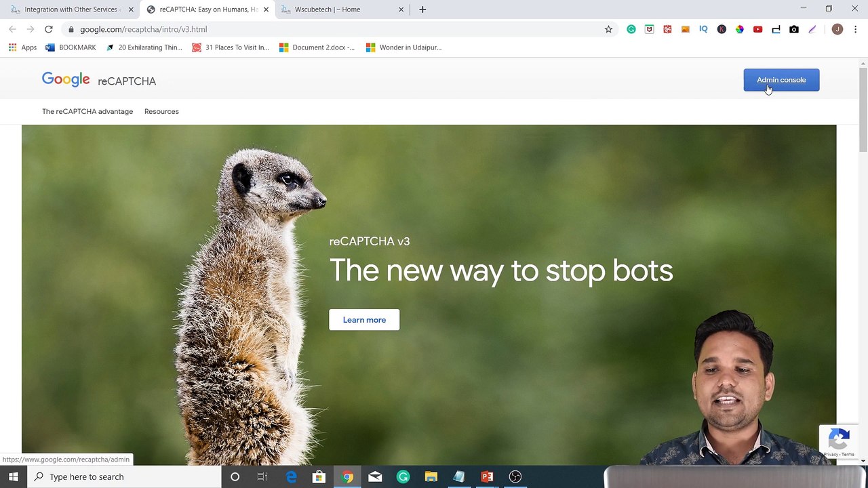Switch to Integration with Other Services tab

(71, 9)
